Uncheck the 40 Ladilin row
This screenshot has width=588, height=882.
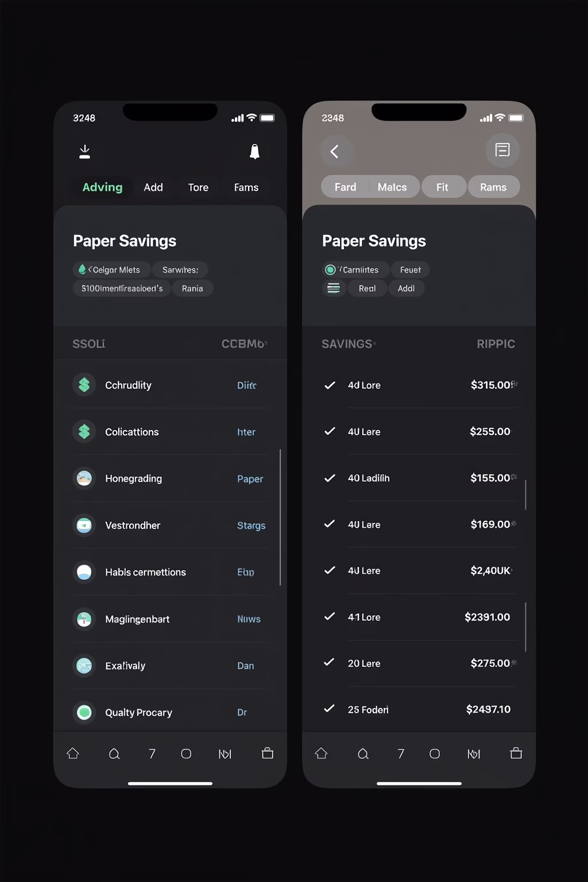(x=330, y=478)
